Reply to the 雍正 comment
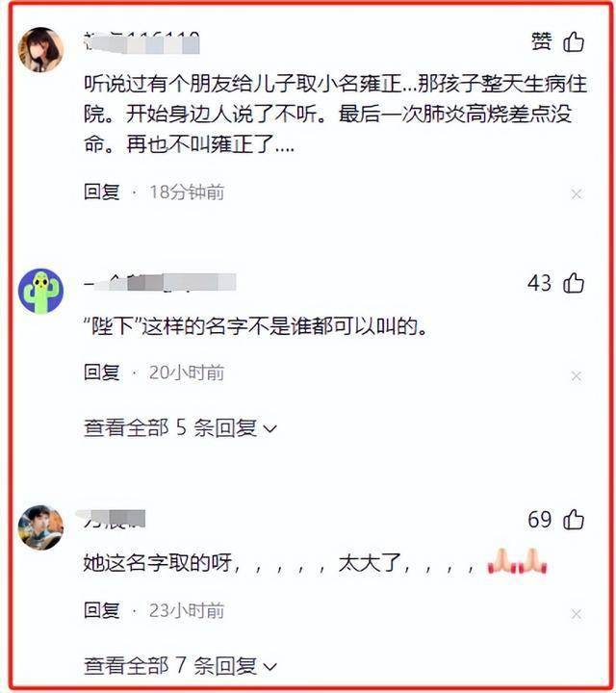Viewport: 616px width, 693px height. (102, 192)
